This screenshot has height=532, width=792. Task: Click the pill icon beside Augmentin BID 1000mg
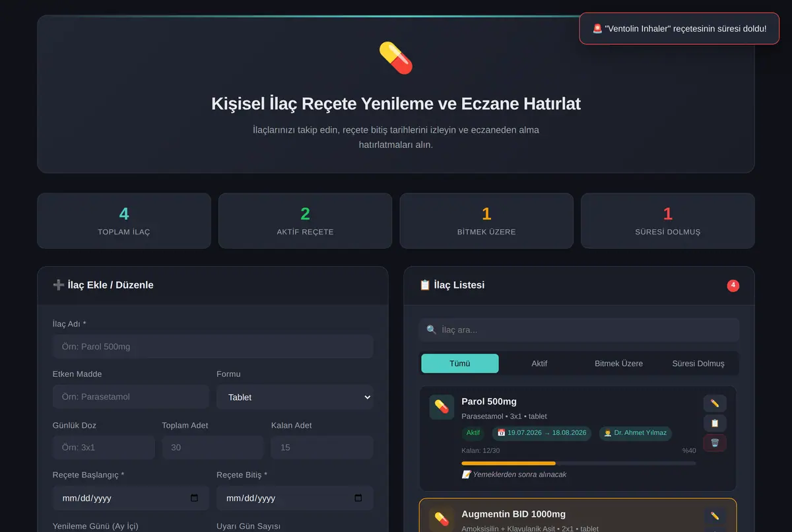point(442,519)
